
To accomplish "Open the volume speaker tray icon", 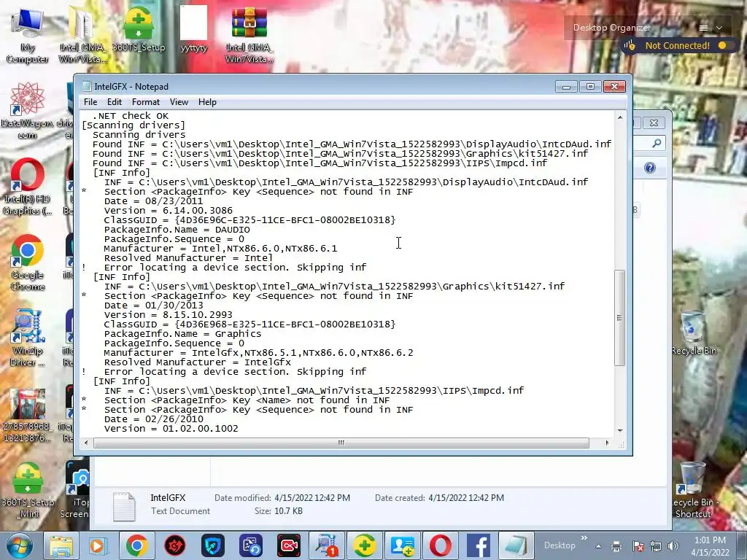I will click(x=673, y=546).
